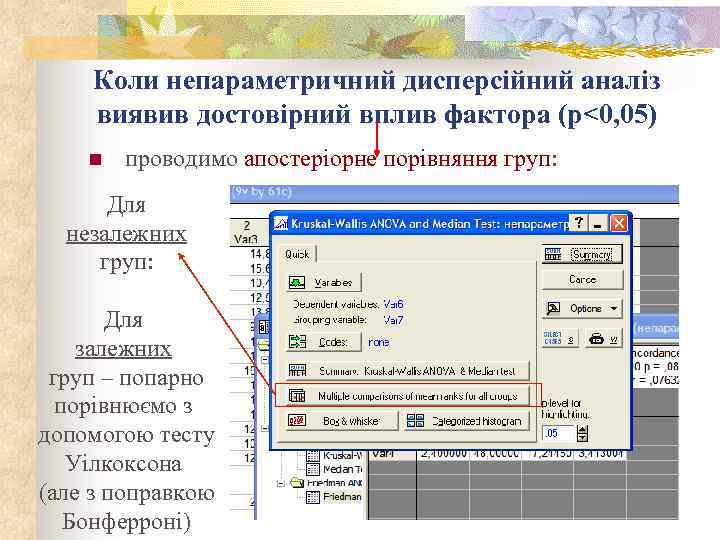Click the Summary button at top right
This screenshot has height=540, width=720.
pyautogui.click(x=582, y=254)
